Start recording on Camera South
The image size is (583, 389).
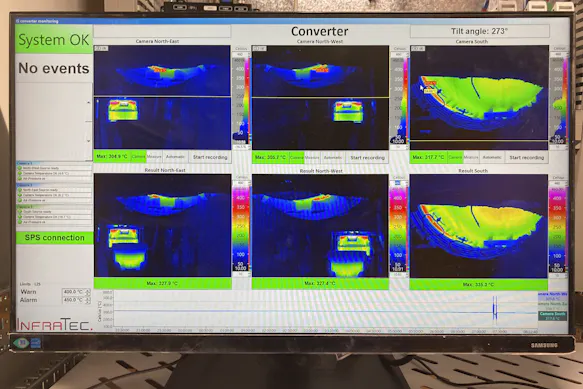526,157
